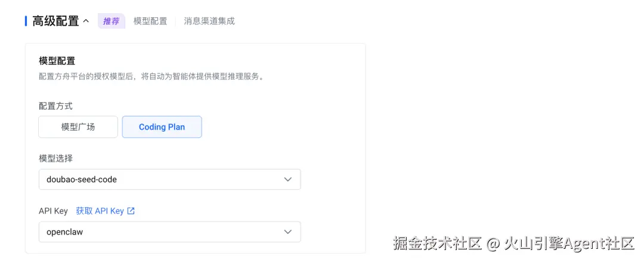The image size is (644, 262).
Task: Choose 模型广场 as configuration method
Action: click(x=78, y=127)
